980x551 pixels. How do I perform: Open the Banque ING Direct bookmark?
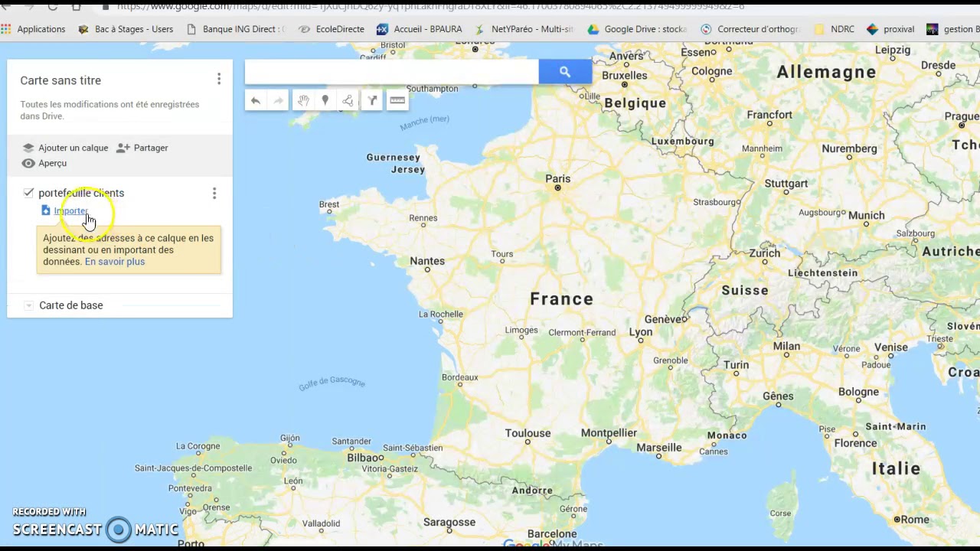pyautogui.click(x=235, y=29)
